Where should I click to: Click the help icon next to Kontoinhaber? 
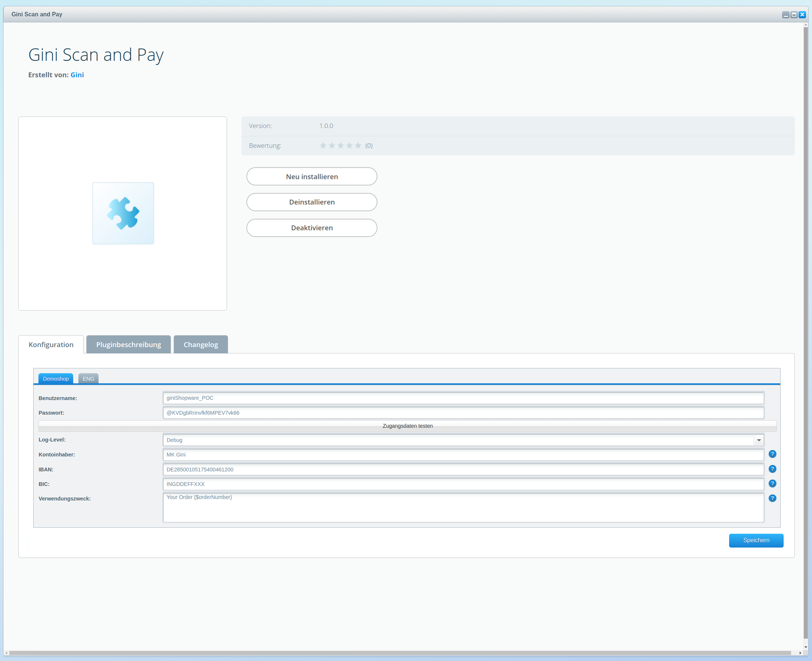click(x=772, y=454)
